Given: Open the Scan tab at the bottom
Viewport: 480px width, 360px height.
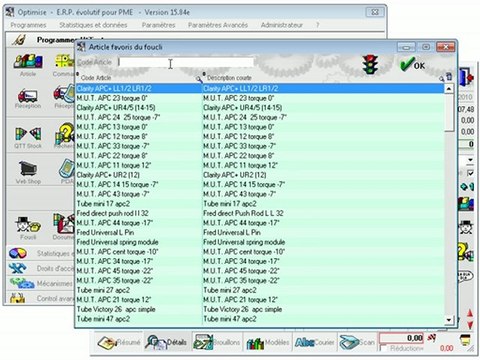Looking at the screenshot, I should (x=357, y=342).
